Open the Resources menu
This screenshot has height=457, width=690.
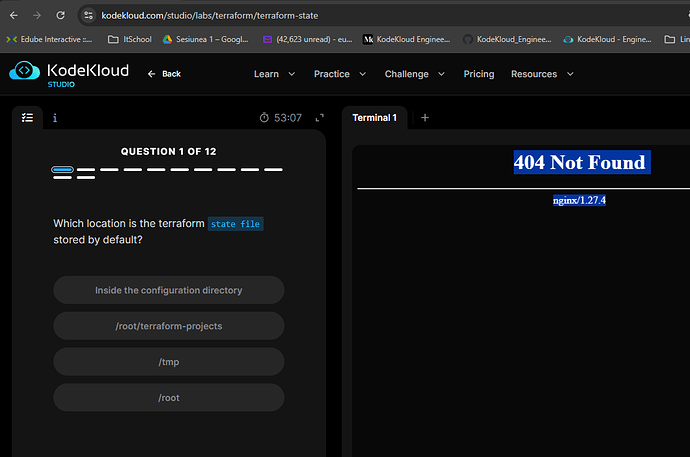tap(534, 74)
